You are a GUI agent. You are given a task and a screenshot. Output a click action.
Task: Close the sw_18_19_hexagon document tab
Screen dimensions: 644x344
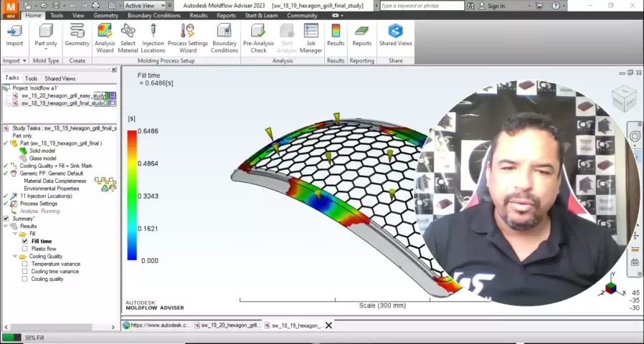point(328,325)
